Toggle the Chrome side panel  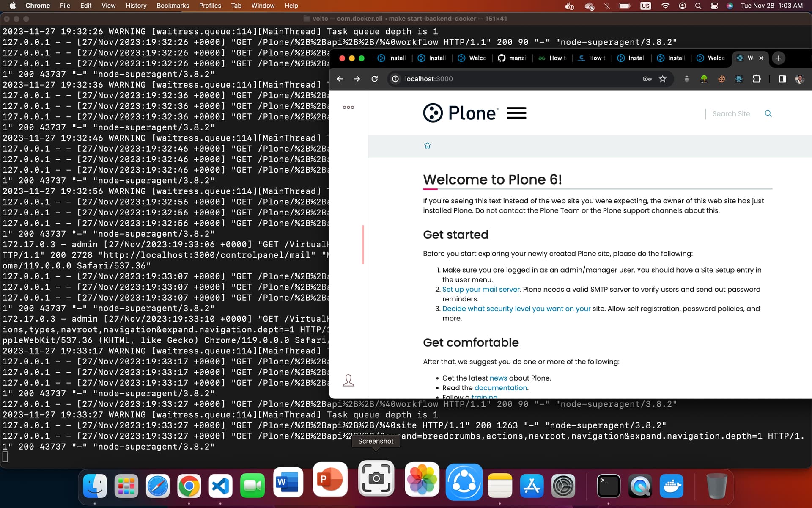click(x=782, y=79)
